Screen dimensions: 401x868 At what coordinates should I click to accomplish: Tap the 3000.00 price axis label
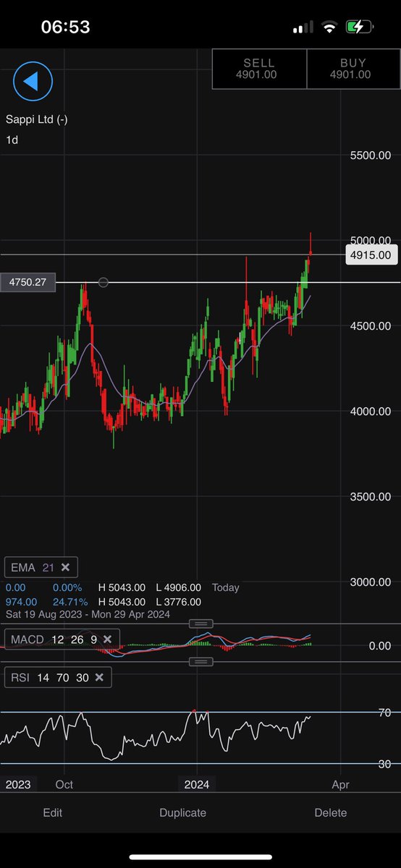tap(370, 582)
